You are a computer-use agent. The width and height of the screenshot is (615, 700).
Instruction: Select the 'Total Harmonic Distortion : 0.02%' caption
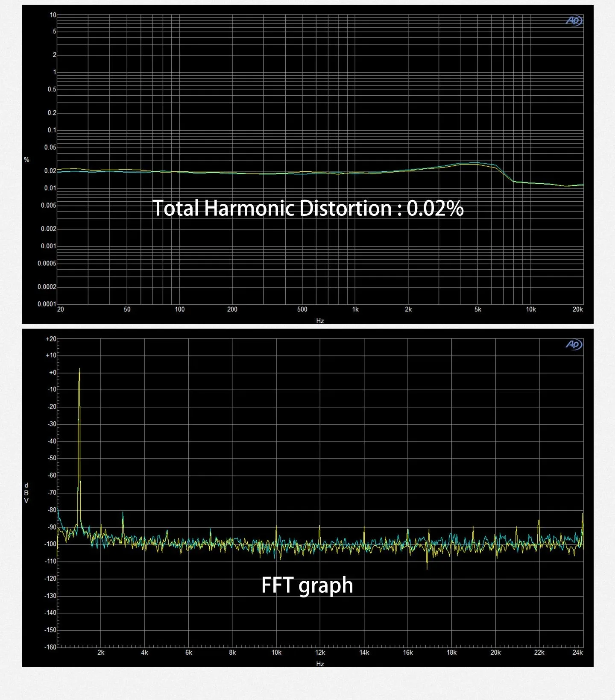(x=308, y=208)
